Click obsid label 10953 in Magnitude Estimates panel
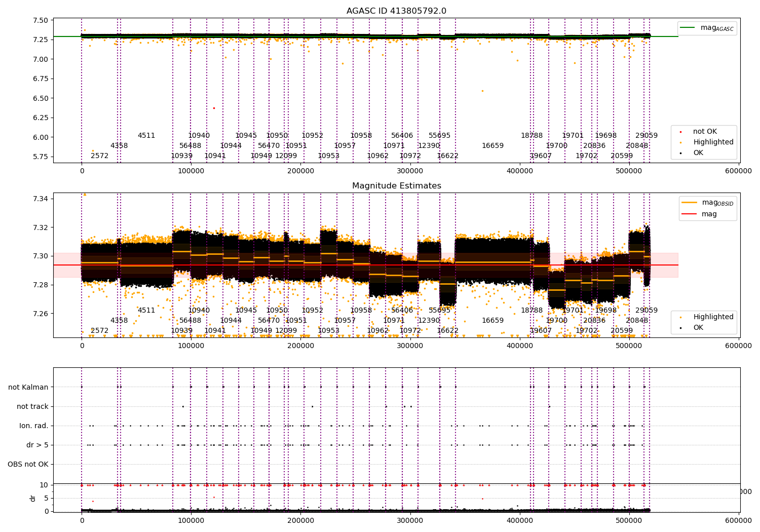The height and width of the screenshot is (532, 760). (x=328, y=330)
